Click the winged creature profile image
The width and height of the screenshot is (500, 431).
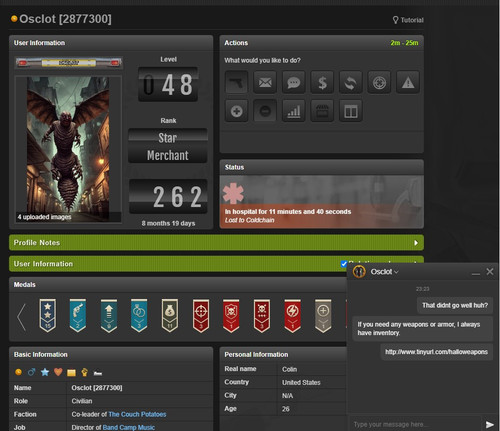[68, 149]
